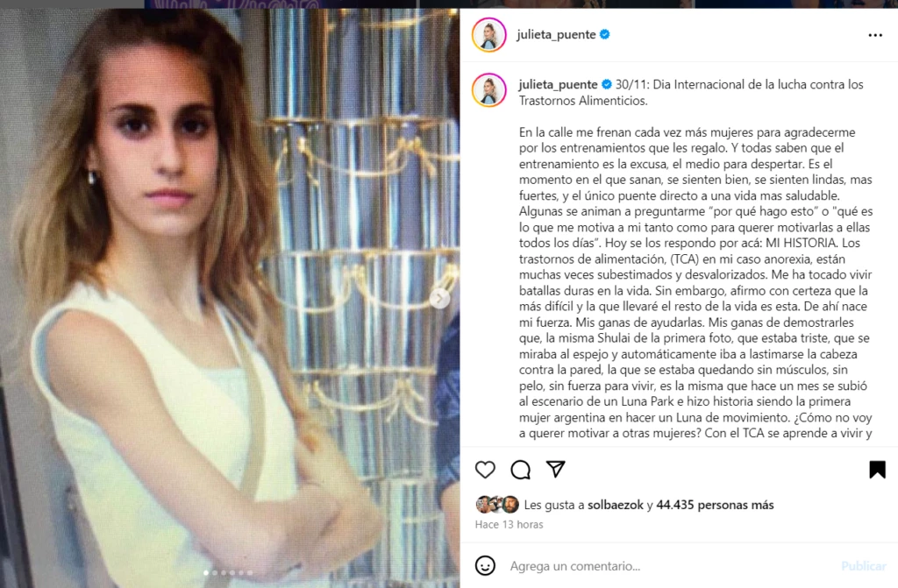Screen dimensions: 898x588
Task: Click the liker avatars next to Les gusta
Action: point(497,505)
